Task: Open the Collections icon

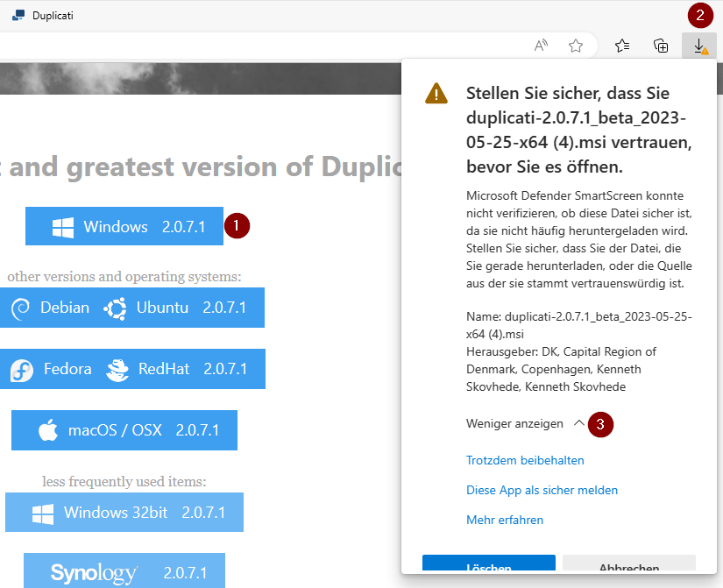Action: [661, 46]
